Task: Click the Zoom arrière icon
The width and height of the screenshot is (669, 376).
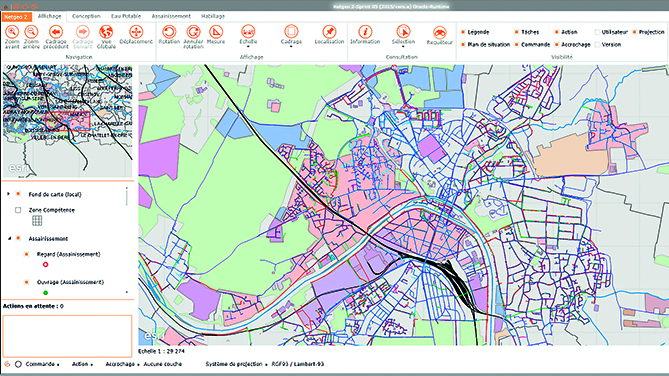Action: (x=31, y=32)
